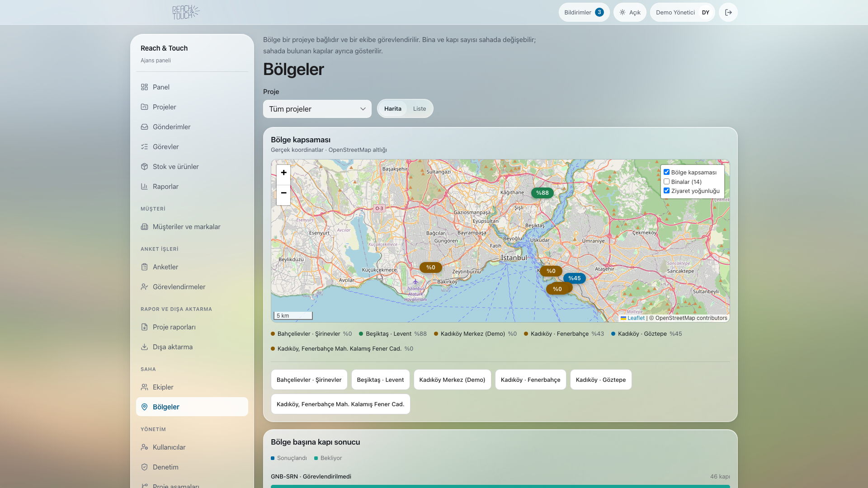Open the Tüm projeler dropdown
Image resolution: width=868 pixels, height=488 pixels.
tap(317, 109)
